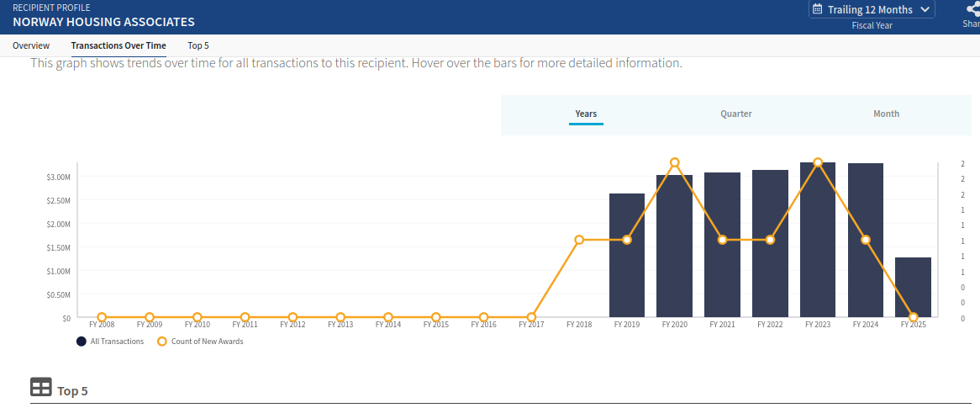Click the $3.00M axis label
980x408 pixels.
pos(58,178)
